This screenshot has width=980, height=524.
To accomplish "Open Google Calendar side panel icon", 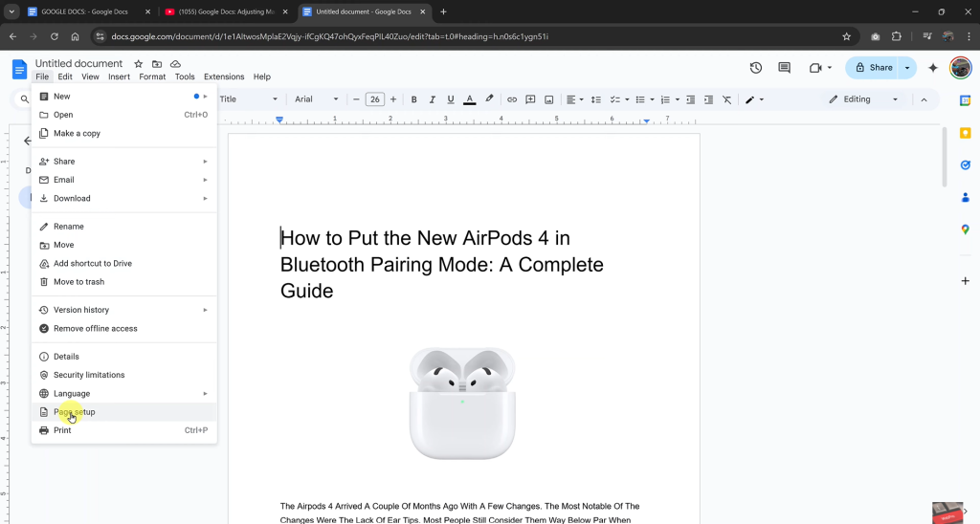I will click(965, 100).
